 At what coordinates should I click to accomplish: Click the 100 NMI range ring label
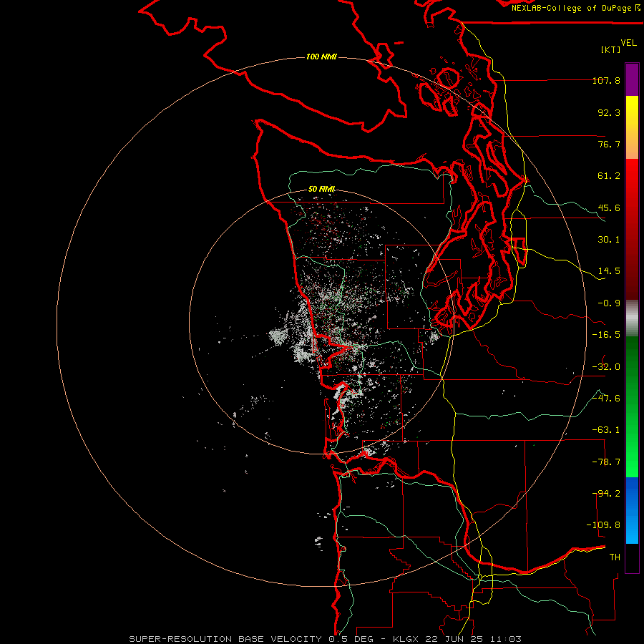click(x=321, y=57)
